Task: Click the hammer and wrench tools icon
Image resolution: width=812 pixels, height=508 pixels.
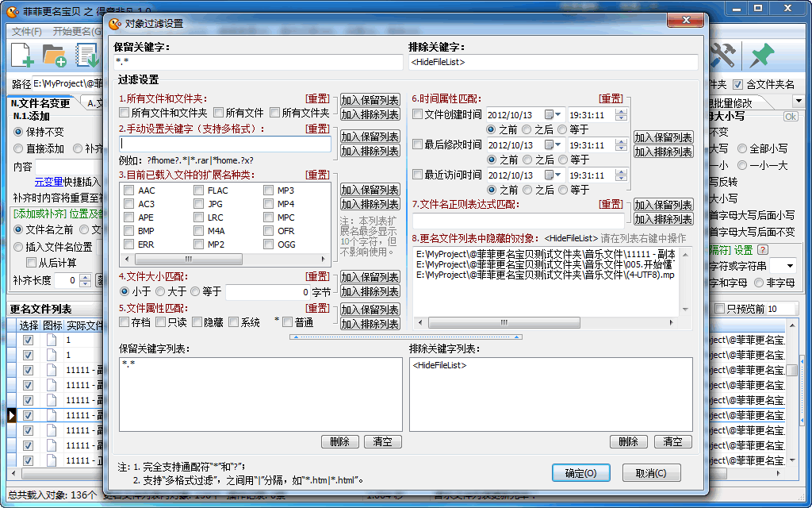Action: (722, 55)
